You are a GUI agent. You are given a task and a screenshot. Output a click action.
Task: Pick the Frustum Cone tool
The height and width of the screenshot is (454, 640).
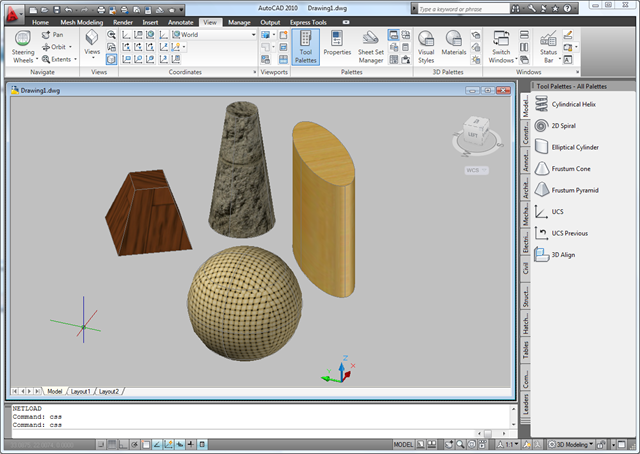570,169
